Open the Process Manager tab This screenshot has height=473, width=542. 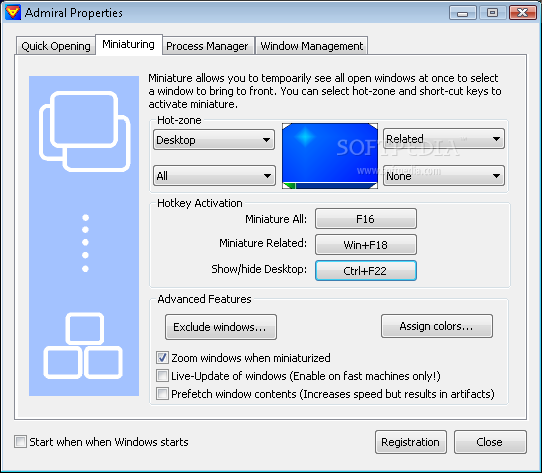pos(207,46)
